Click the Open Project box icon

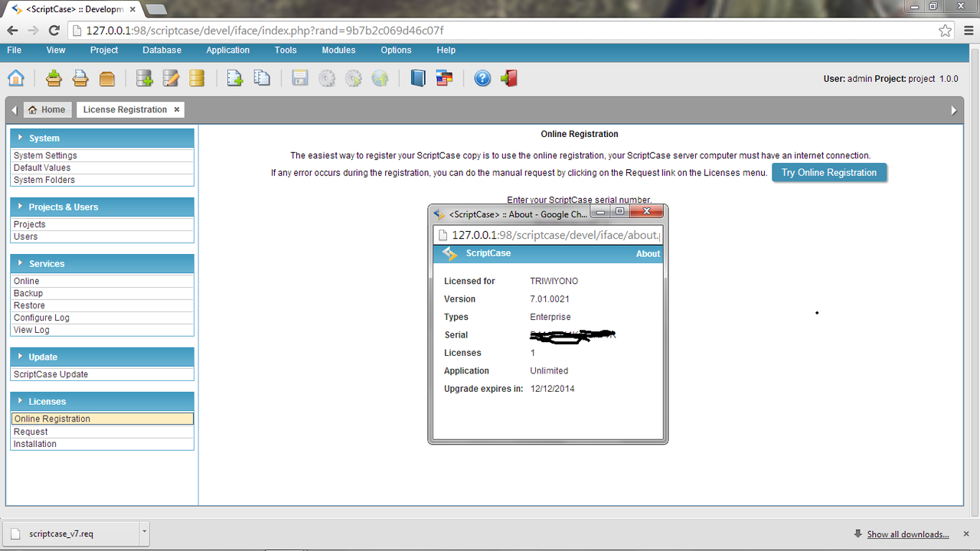point(80,78)
